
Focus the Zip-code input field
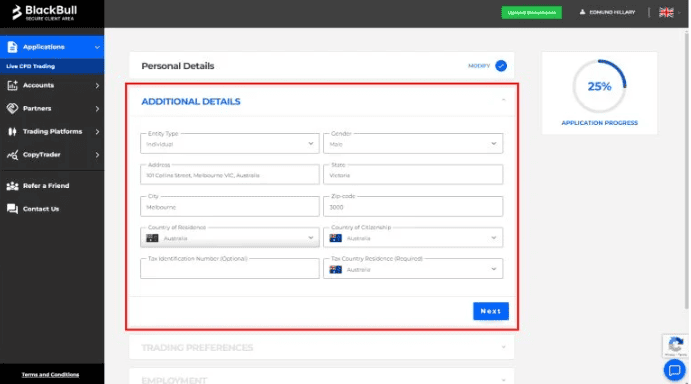[x=413, y=206]
